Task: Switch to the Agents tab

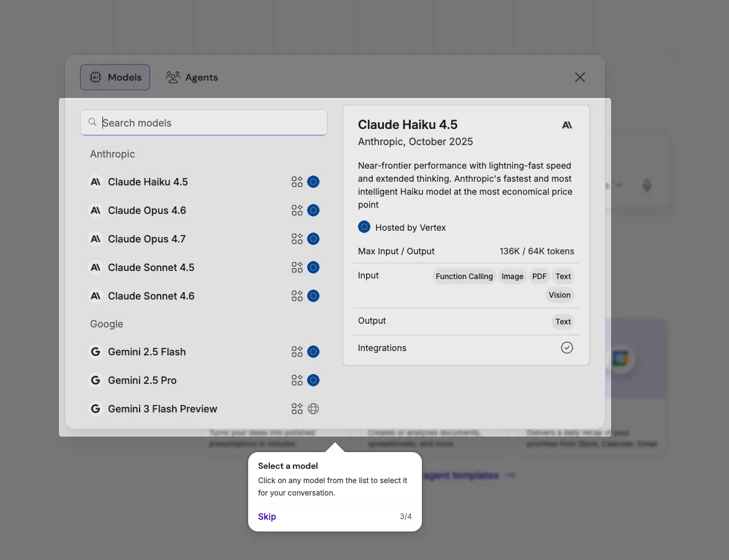Action: tap(192, 77)
